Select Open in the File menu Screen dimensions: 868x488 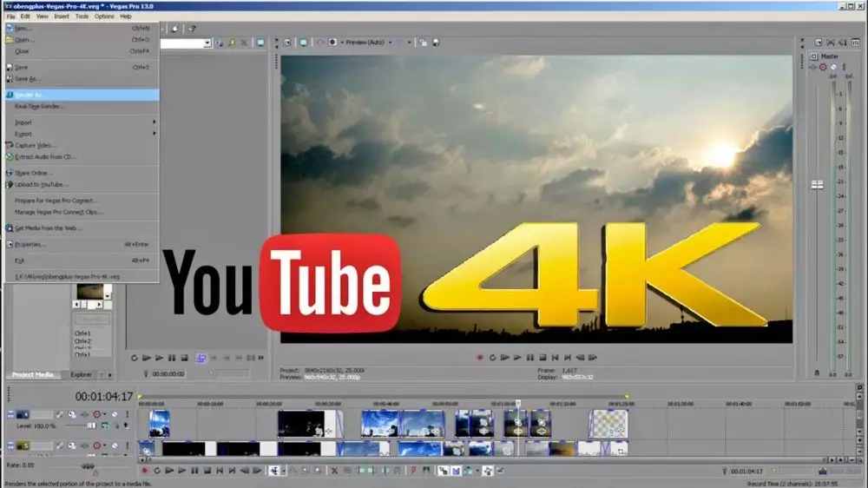point(82,39)
